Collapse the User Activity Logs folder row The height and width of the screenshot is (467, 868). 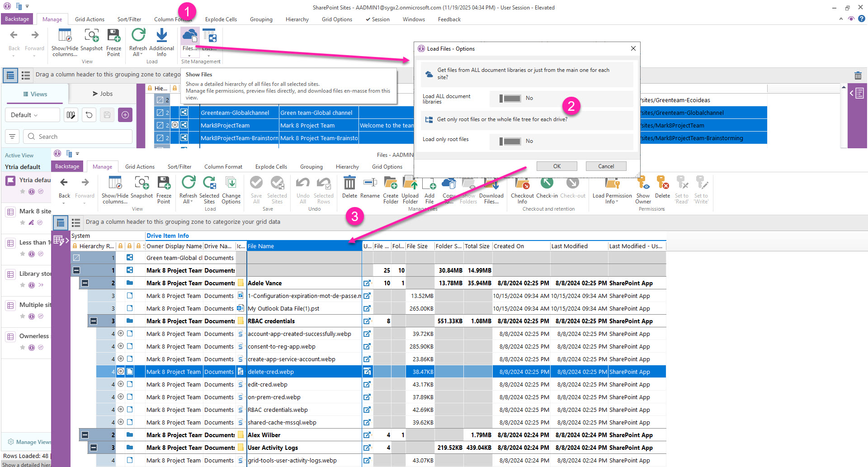point(94,448)
